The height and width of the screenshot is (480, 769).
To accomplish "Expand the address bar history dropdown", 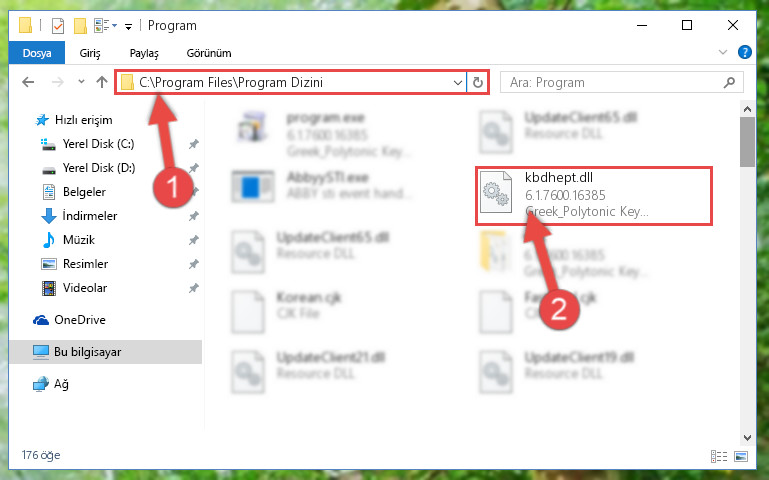I will click(x=458, y=82).
